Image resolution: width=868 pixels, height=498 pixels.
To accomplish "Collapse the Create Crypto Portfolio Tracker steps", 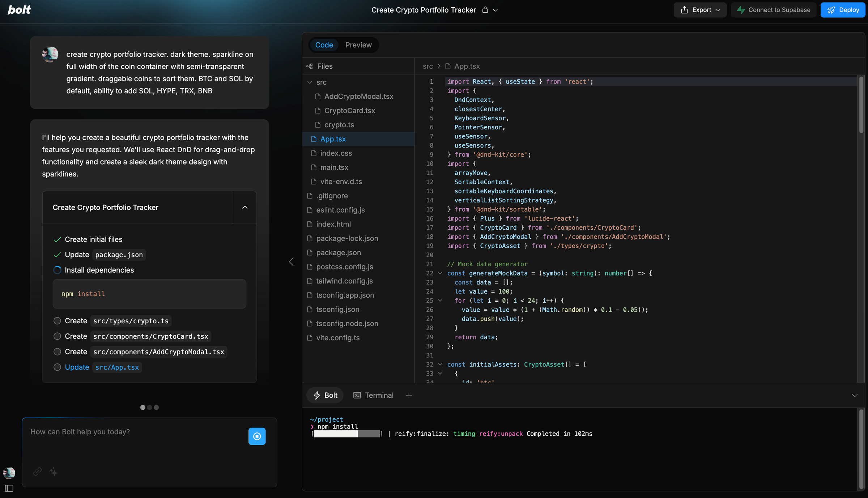I will tap(245, 207).
